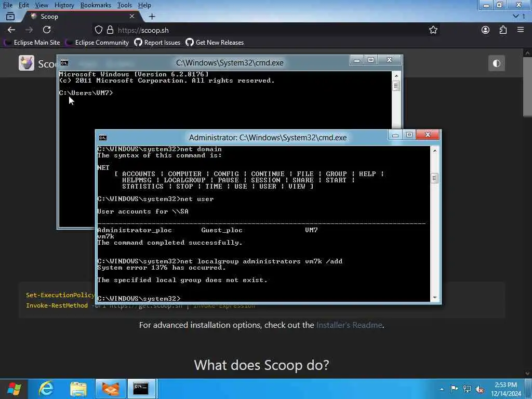Switch to cmd.exe taskbar button
This screenshot has height=399, width=532.
[141, 389]
